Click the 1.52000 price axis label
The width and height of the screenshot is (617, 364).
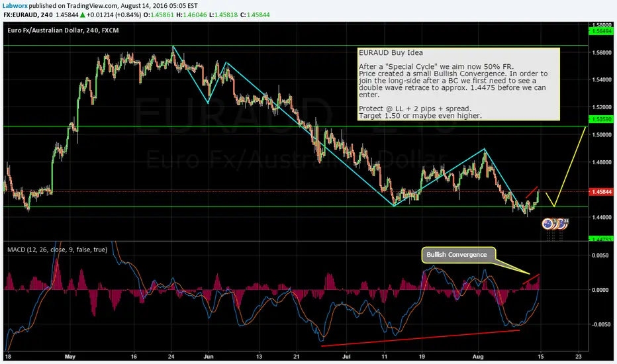pyautogui.click(x=602, y=107)
